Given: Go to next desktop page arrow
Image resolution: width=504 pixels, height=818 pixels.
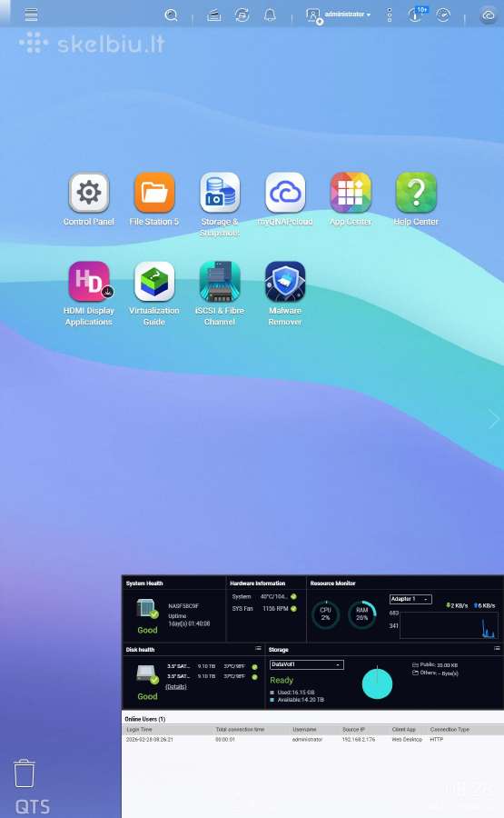Looking at the screenshot, I should [x=494, y=419].
